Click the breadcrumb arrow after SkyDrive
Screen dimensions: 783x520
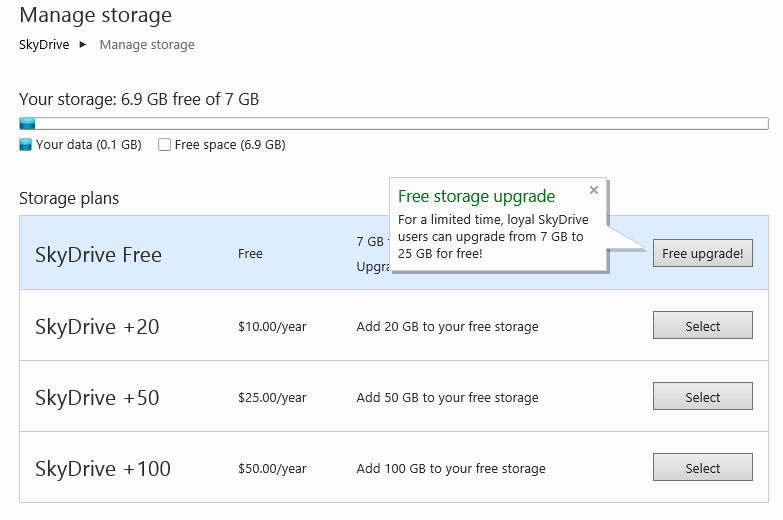tap(83, 45)
